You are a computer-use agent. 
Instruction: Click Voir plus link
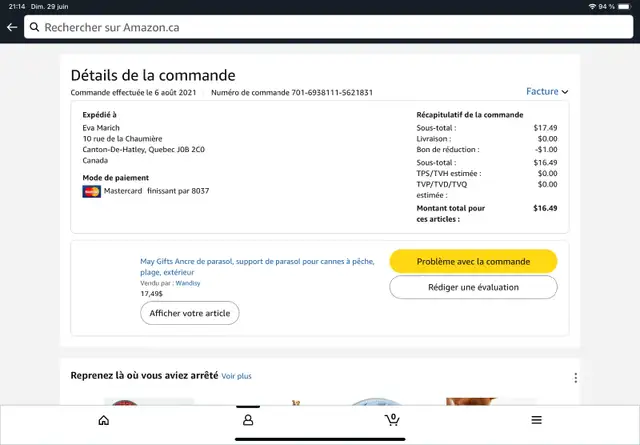click(x=236, y=376)
